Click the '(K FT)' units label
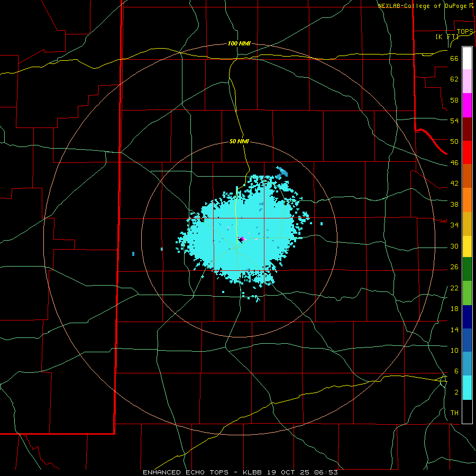Viewport: 476px width, 476px height. point(447,36)
